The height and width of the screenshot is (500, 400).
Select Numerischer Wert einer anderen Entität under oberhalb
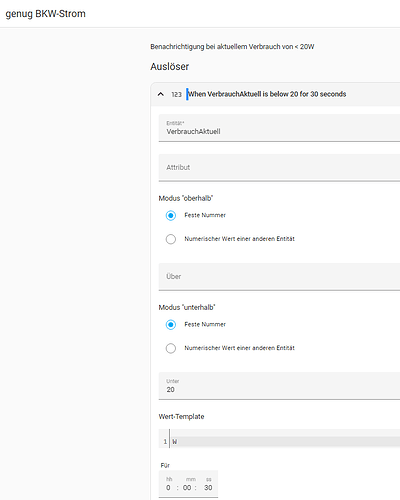171,239
